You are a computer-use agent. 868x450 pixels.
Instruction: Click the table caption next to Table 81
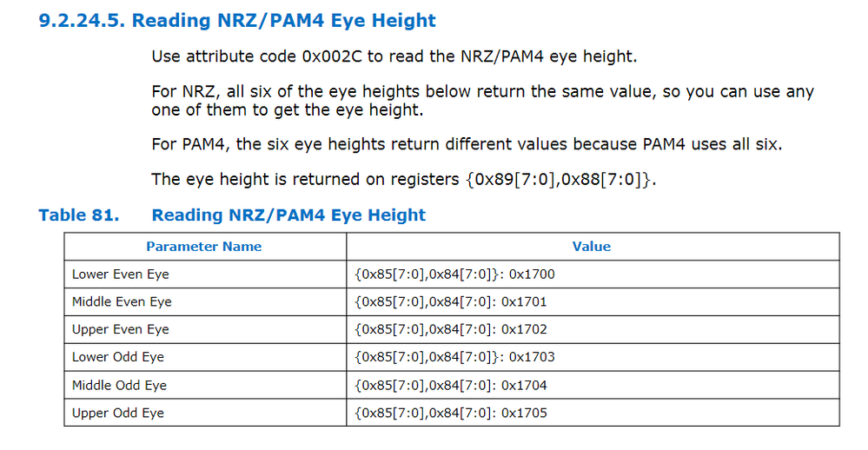[x=288, y=215]
